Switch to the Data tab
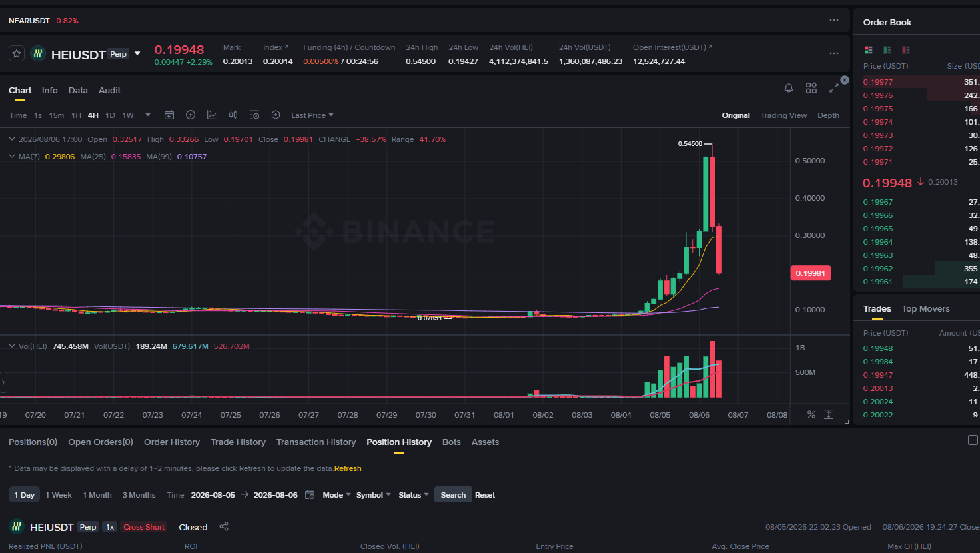Screen dimensions: 980x553 (78, 90)
